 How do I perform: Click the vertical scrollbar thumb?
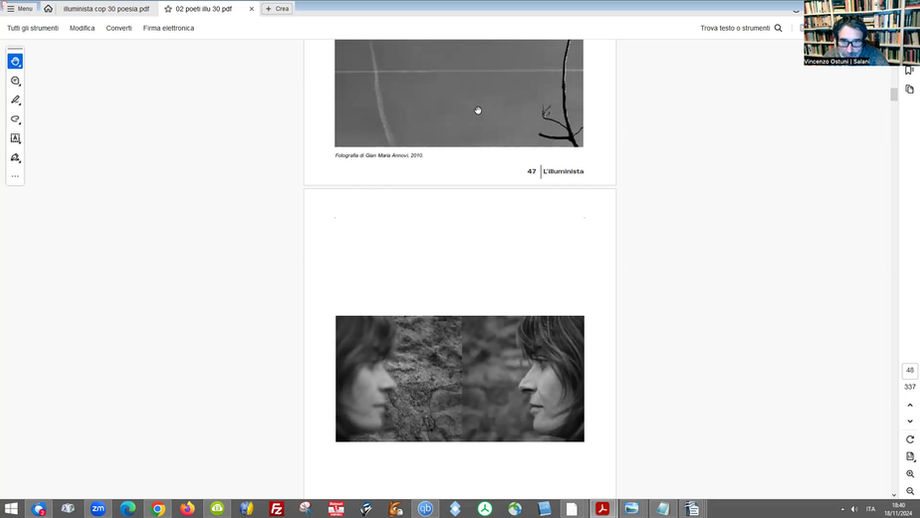(x=894, y=94)
